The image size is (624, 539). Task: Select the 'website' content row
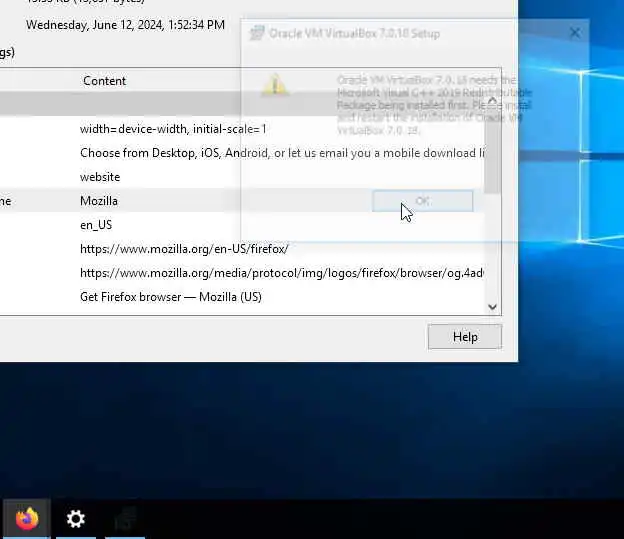(x=242, y=177)
